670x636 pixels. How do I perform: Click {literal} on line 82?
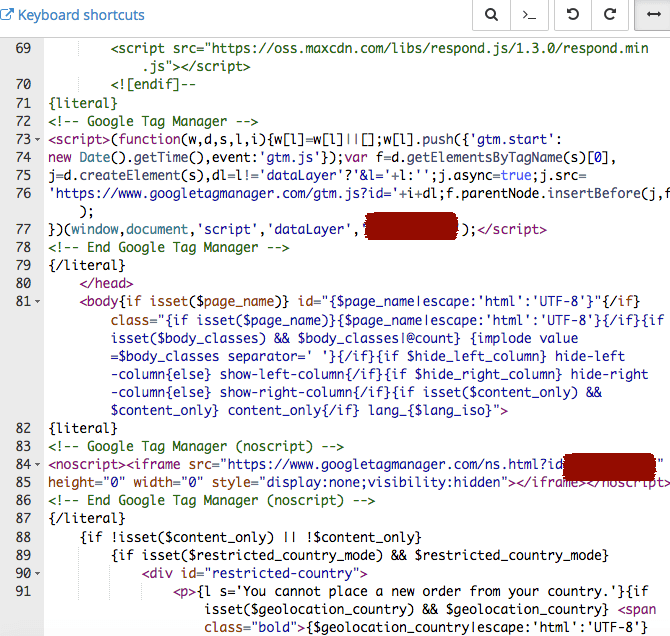pyautogui.click(x=83, y=429)
